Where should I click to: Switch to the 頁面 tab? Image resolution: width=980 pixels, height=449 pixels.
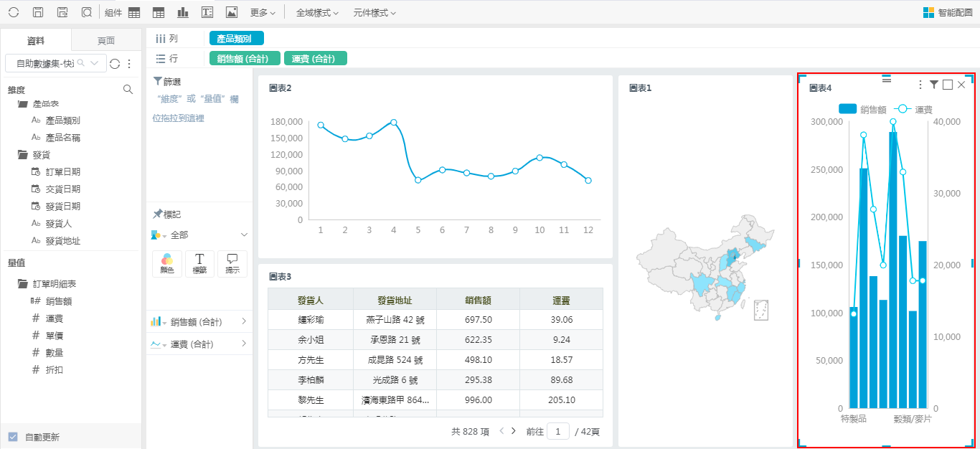[105, 41]
